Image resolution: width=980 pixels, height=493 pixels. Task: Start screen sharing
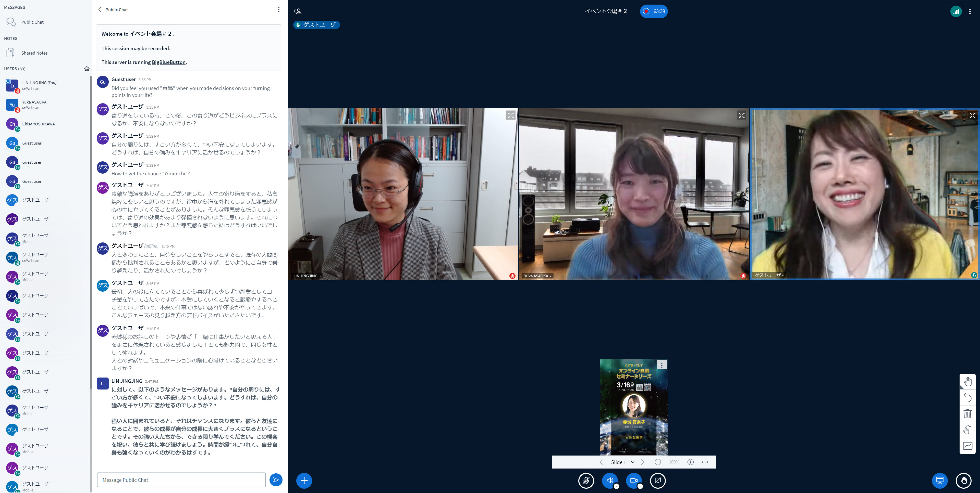(658, 481)
